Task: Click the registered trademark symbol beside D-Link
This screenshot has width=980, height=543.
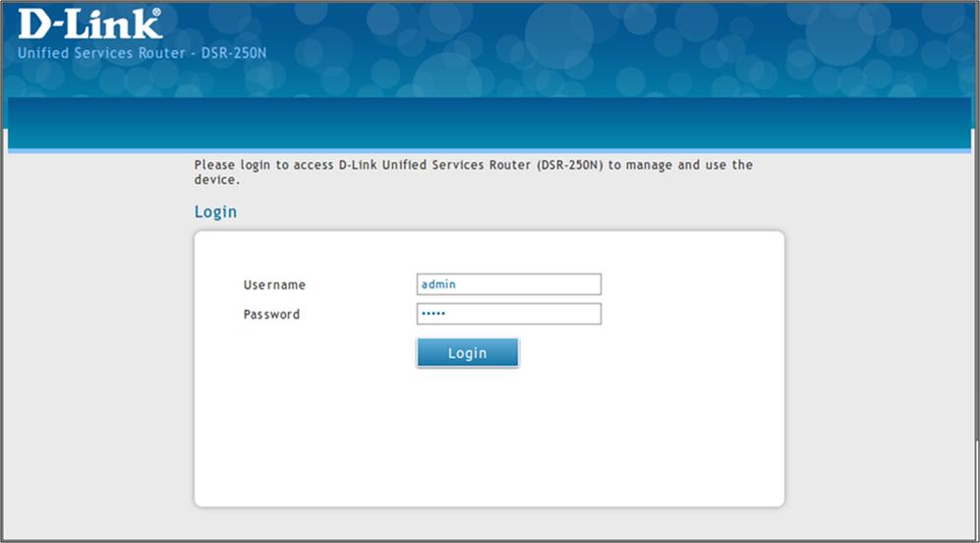Action: 156,13
